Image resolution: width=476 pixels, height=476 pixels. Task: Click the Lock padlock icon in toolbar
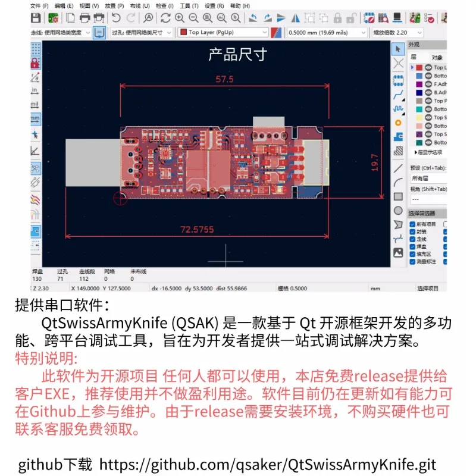pos(337,18)
